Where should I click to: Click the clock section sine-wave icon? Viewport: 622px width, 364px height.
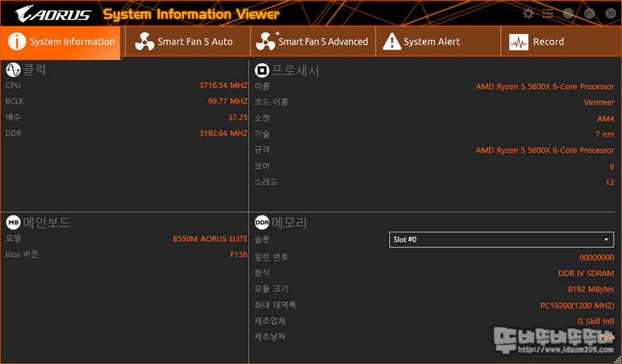pos(13,70)
